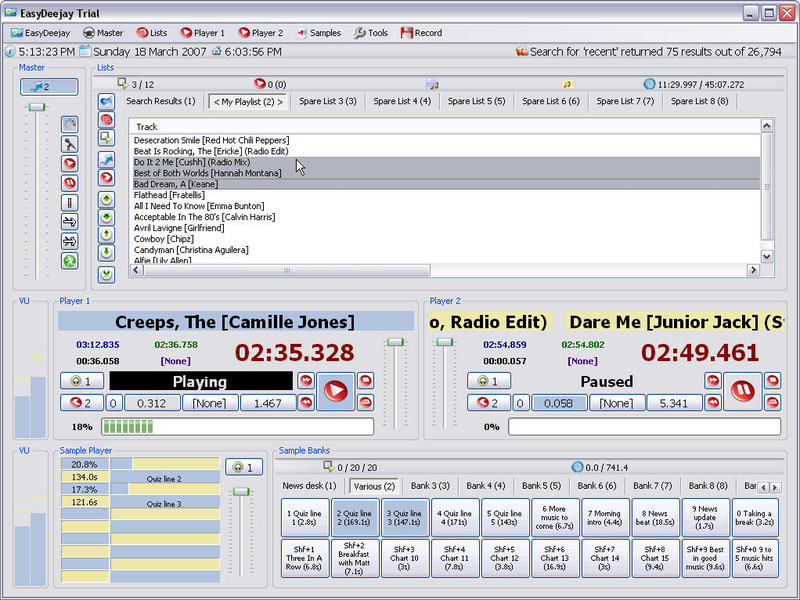Open the EasyDeejay menu
This screenshot has height=600, width=800.
(41, 33)
